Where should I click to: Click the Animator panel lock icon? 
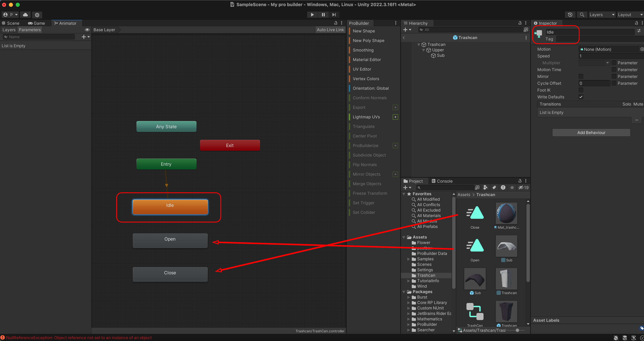(336, 23)
